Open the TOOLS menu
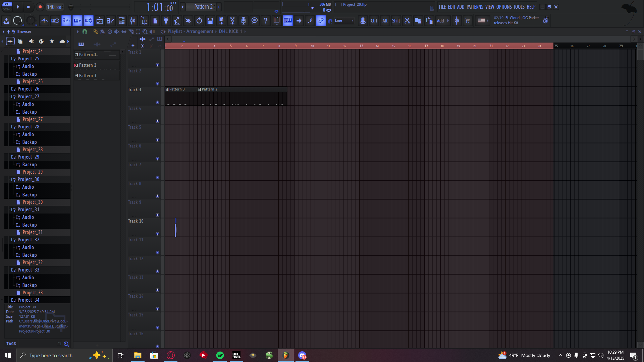The height and width of the screenshot is (362, 644). [519, 7]
